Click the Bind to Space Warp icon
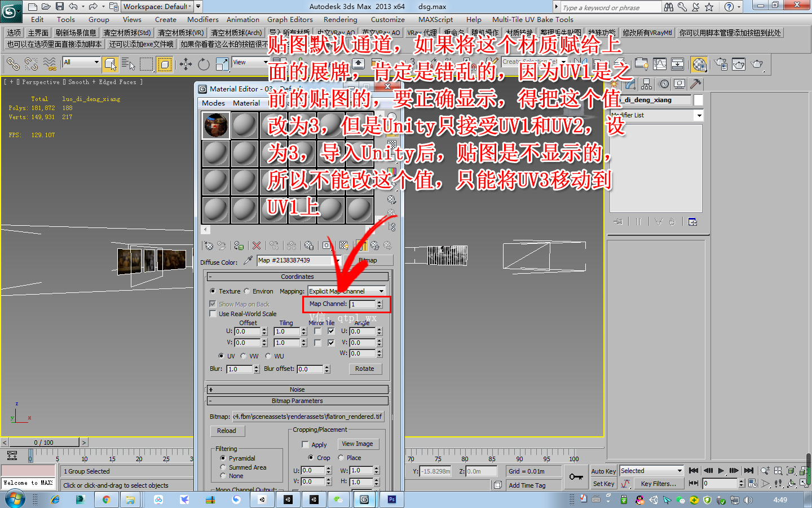 coord(50,64)
